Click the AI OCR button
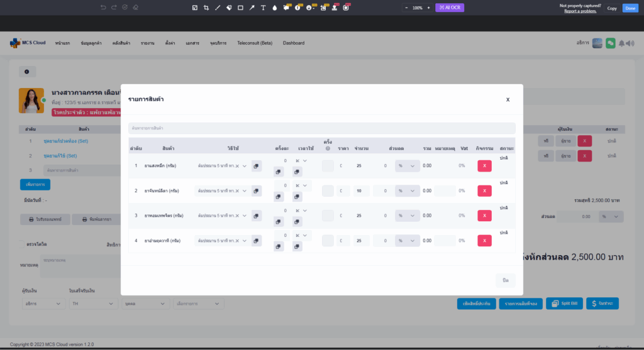 pos(450,8)
